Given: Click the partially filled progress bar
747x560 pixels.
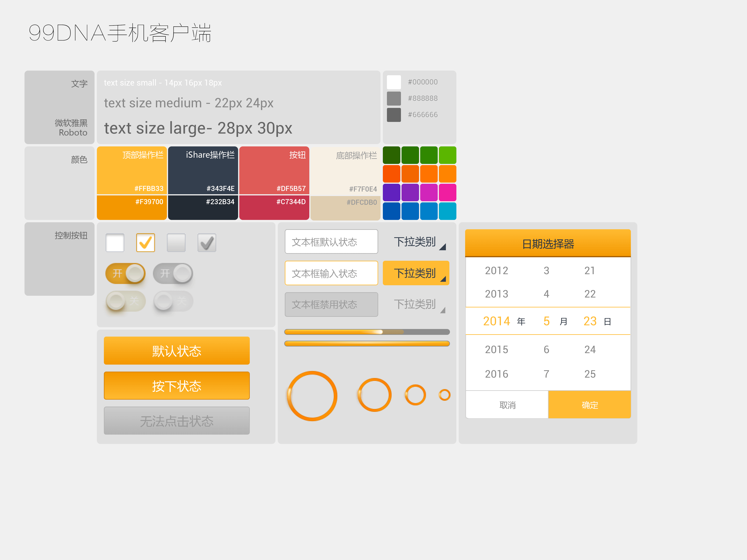Looking at the screenshot, I should point(367,332).
